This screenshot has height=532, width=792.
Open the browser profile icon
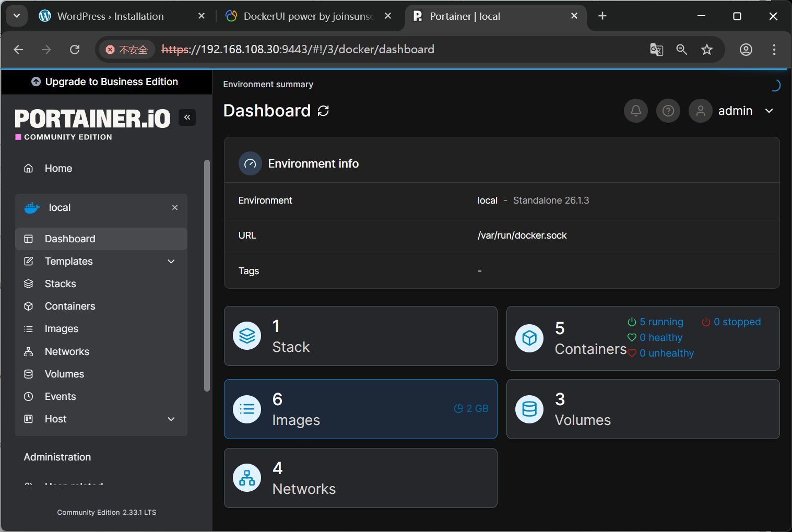(x=746, y=50)
